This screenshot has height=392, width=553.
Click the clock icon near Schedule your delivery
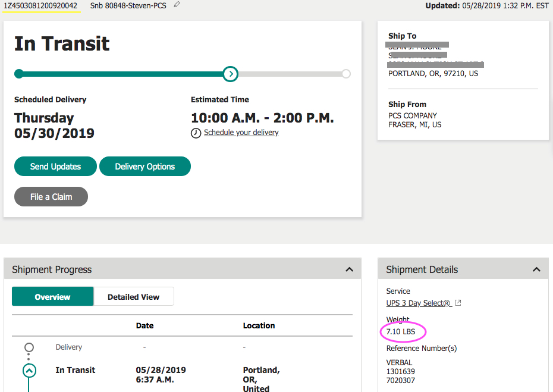(196, 133)
